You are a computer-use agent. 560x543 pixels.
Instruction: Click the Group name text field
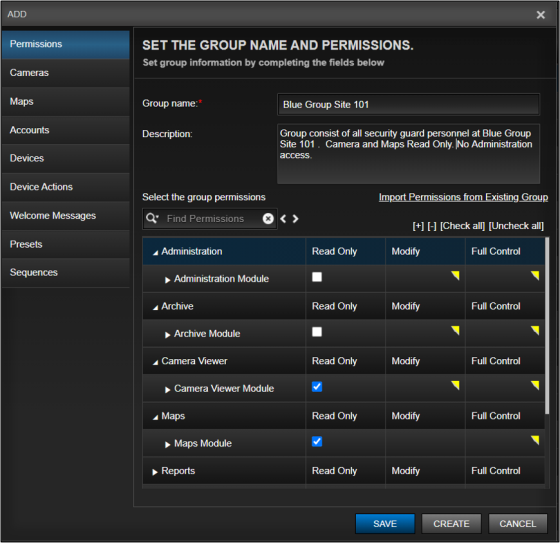408,105
